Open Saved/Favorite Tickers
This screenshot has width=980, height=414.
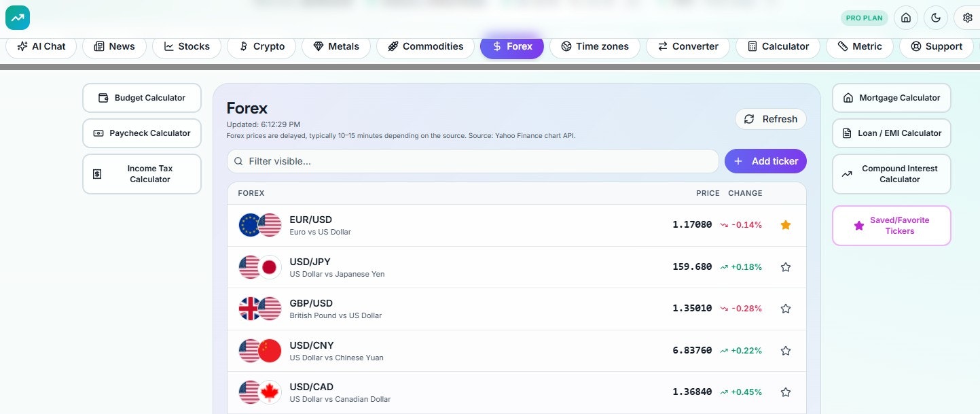pyautogui.click(x=891, y=225)
